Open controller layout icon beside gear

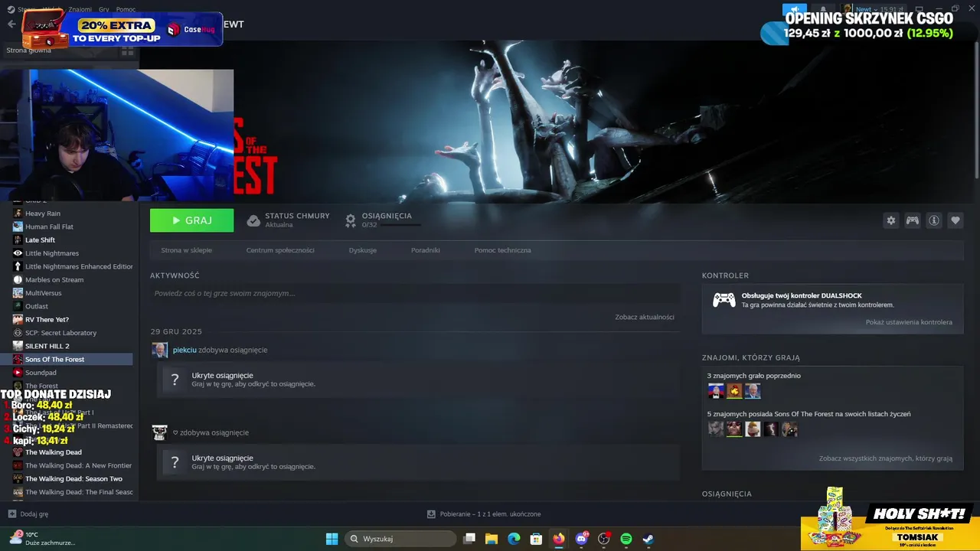pyautogui.click(x=913, y=220)
